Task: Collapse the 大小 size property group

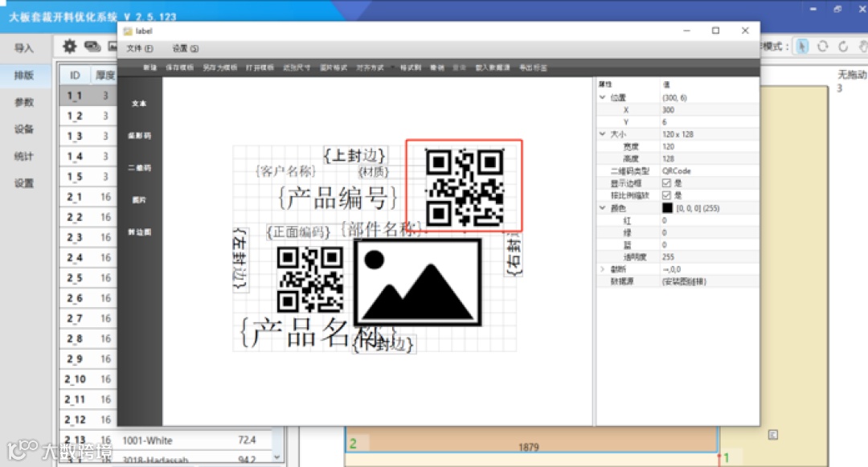Action: (x=602, y=134)
